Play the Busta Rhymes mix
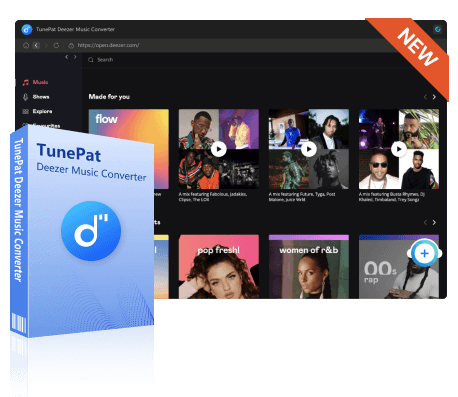This screenshot has width=458, height=397. click(x=399, y=149)
